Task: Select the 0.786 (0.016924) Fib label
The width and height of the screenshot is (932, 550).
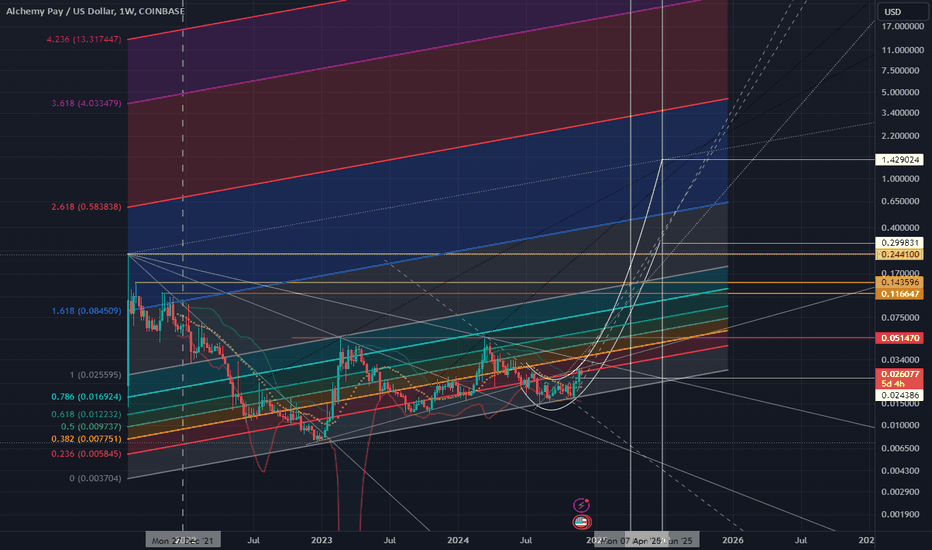Action: click(86, 397)
